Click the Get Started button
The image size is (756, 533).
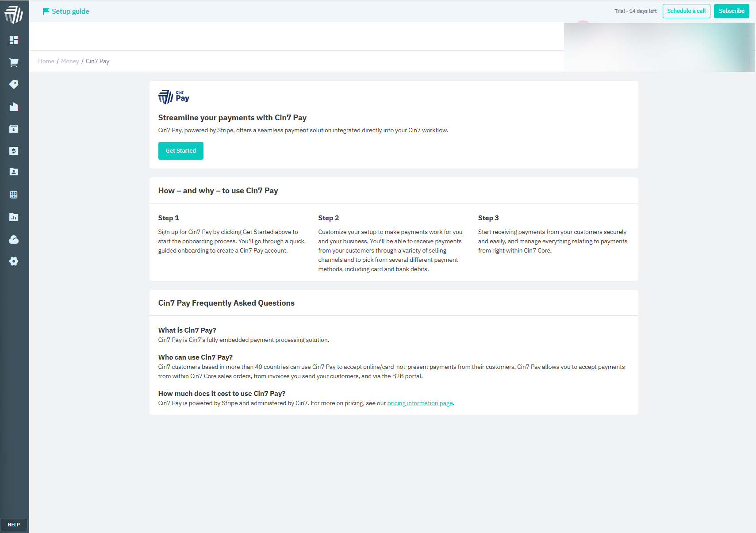[x=181, y=151]
